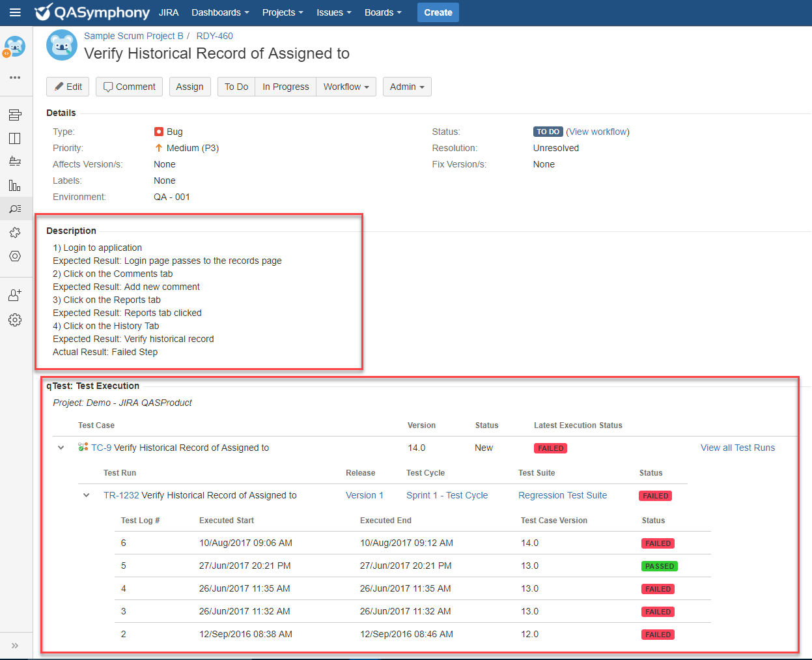This screenshot has height=660, width=812.
Task: Open project settings gear icon
Action: 15,320
